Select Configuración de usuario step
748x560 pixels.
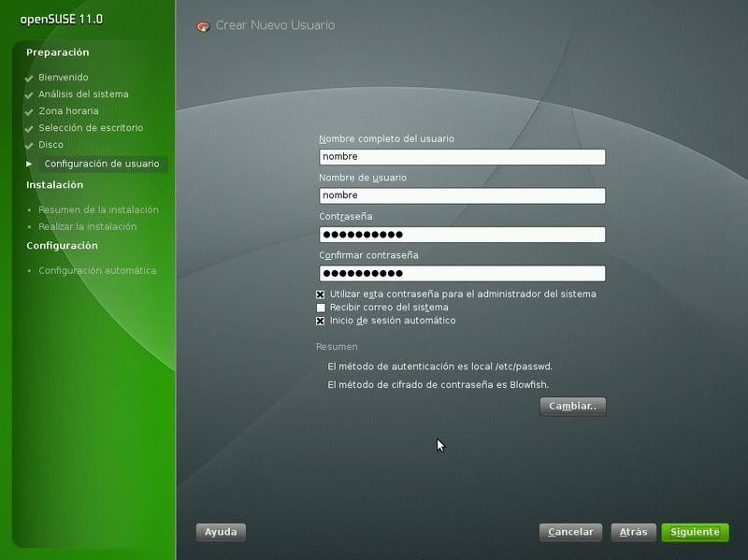[102, 164]
